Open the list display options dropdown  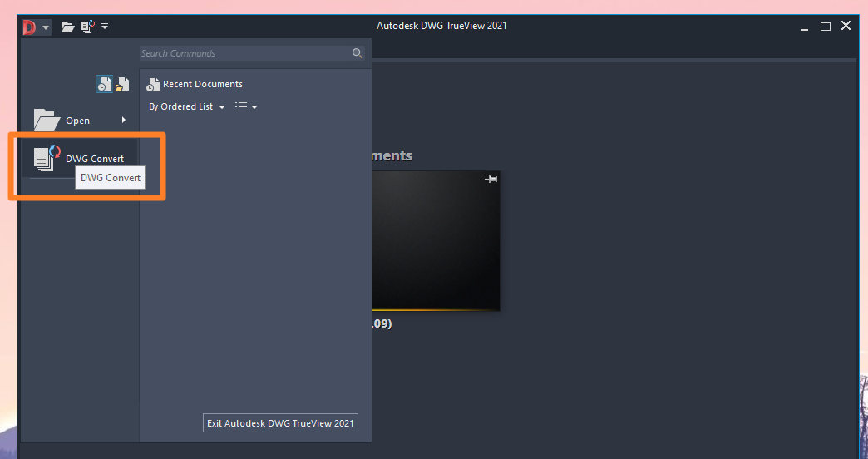(246, 107)
